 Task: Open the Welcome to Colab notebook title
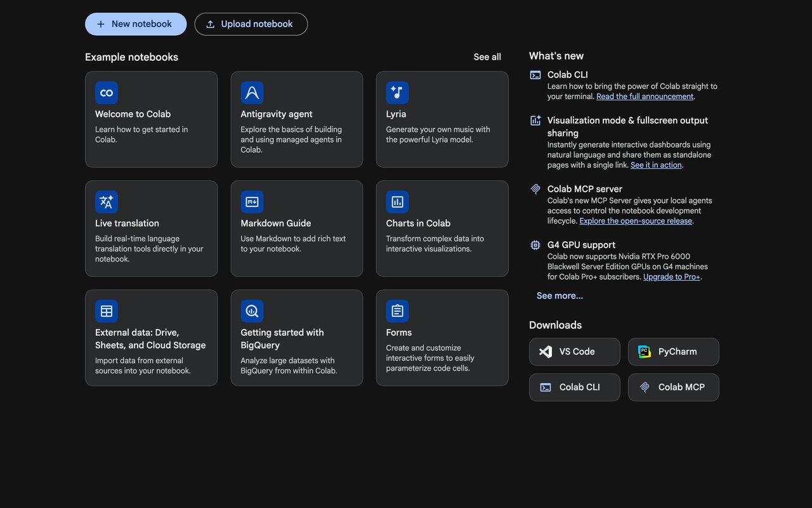pos(133,114)
